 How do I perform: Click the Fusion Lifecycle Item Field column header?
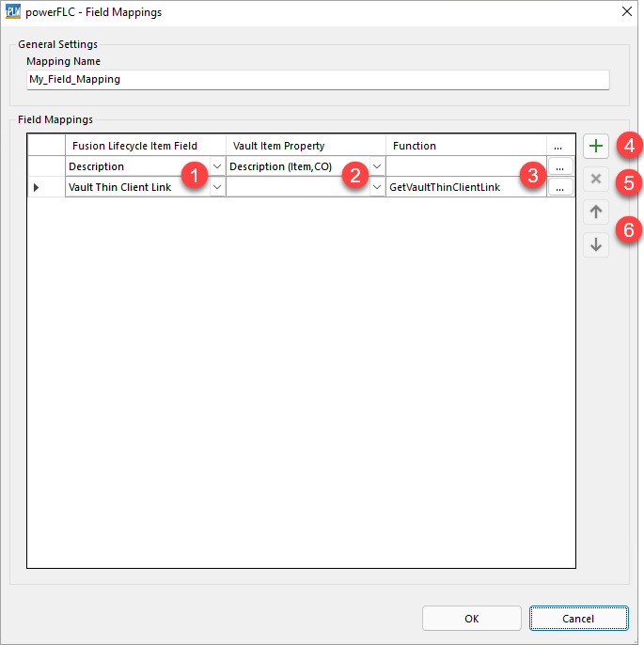click(145, 146)
